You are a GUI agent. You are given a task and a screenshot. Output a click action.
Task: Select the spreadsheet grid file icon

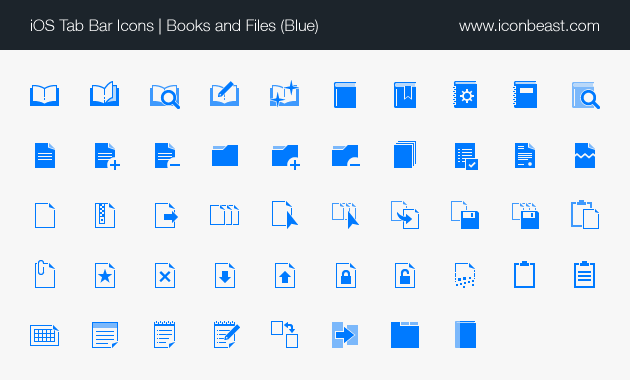coord(45,335)
